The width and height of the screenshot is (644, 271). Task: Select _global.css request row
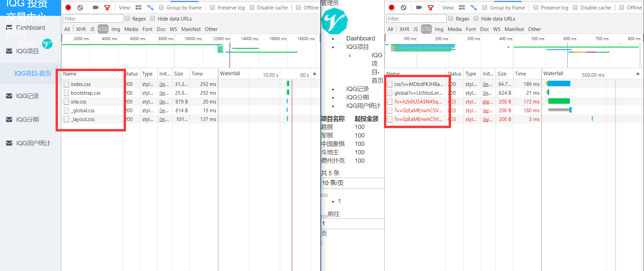(x=191, y=111)
